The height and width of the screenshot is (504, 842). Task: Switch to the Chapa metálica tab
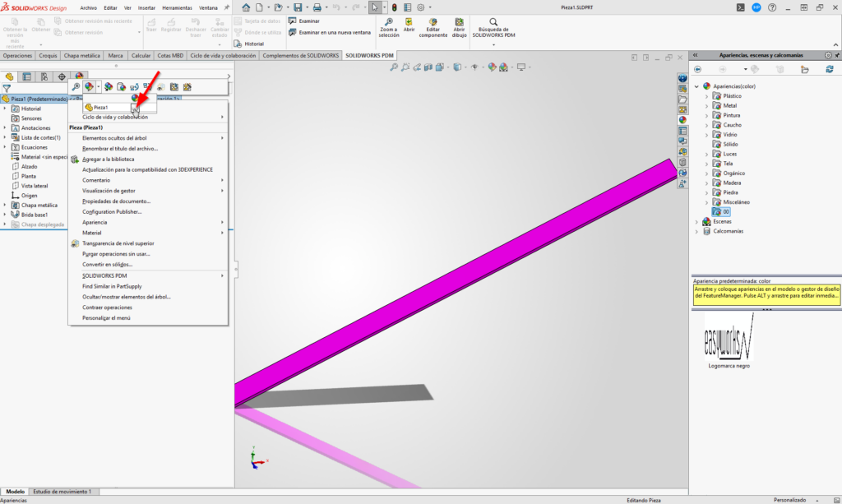click(81, 55)
